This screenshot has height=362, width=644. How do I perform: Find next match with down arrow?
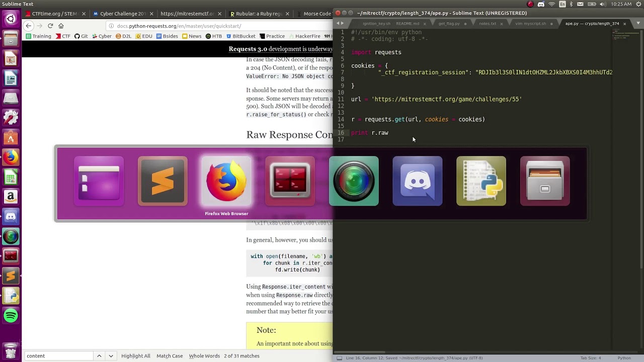click(111, 356)
